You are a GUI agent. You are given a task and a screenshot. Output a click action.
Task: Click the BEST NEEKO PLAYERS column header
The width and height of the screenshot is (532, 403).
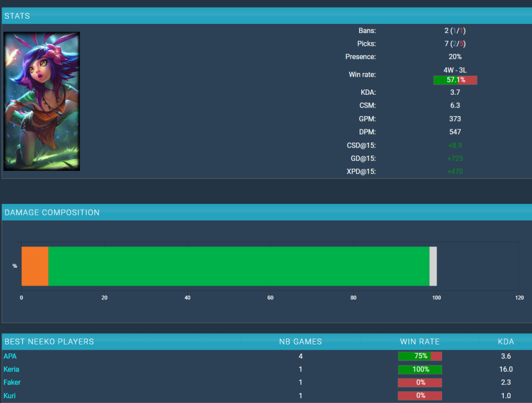click(49, 342)
